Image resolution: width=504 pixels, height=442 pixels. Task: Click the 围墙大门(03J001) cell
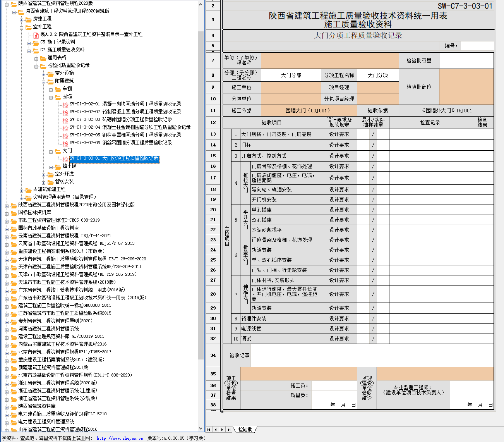click(309, 110)
